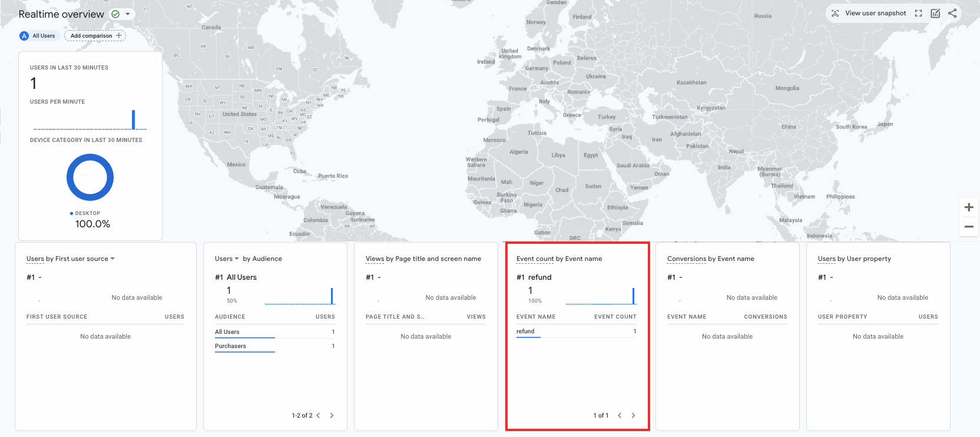980x437 pixels.
Task: Click the share icon
Action: [952, 13]
